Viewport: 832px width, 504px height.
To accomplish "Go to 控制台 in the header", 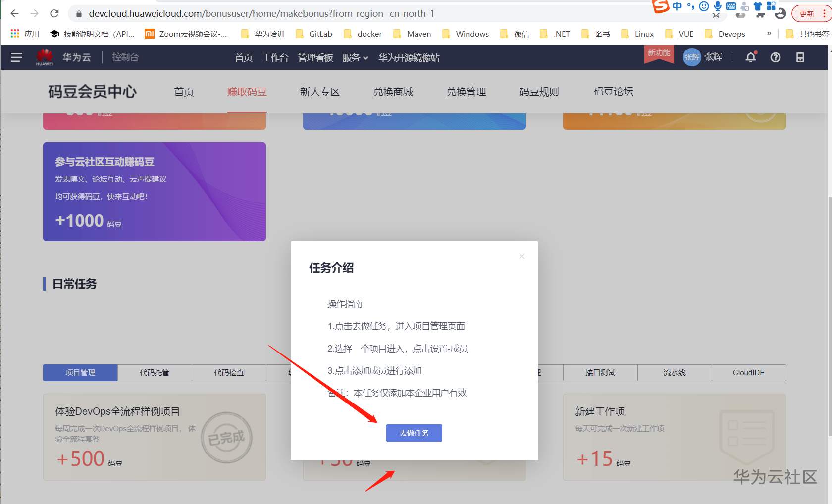I will point(125,57).
